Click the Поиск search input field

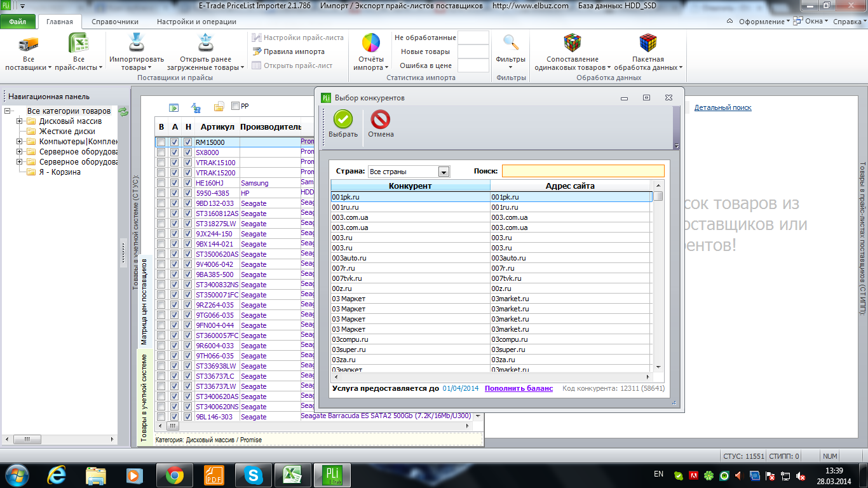(x=583, y=171)
